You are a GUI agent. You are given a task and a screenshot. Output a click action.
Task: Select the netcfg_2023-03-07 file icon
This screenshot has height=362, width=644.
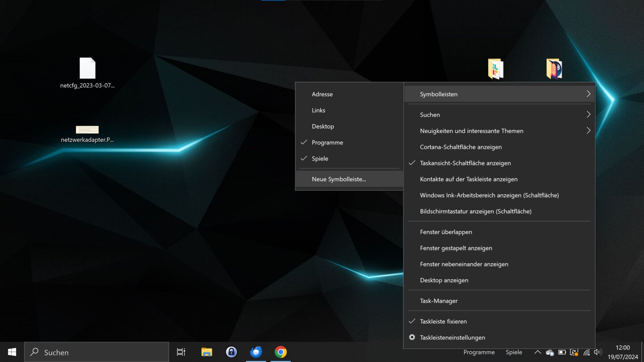pos(87,69)
